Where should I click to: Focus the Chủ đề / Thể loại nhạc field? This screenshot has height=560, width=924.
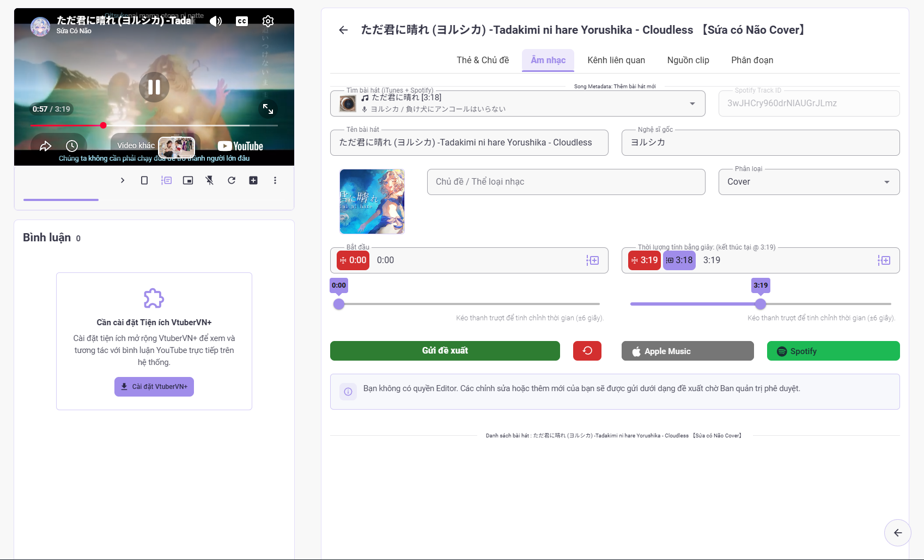566,182
